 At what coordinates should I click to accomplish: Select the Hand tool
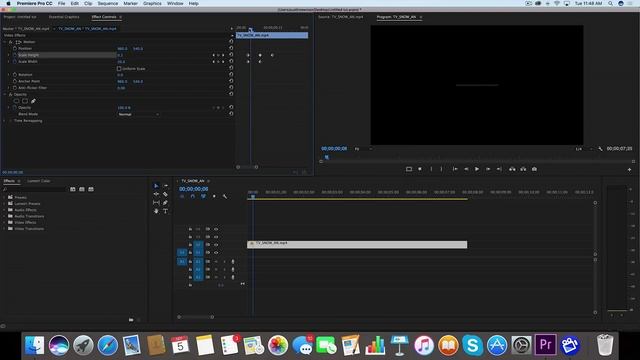(156, 211)
